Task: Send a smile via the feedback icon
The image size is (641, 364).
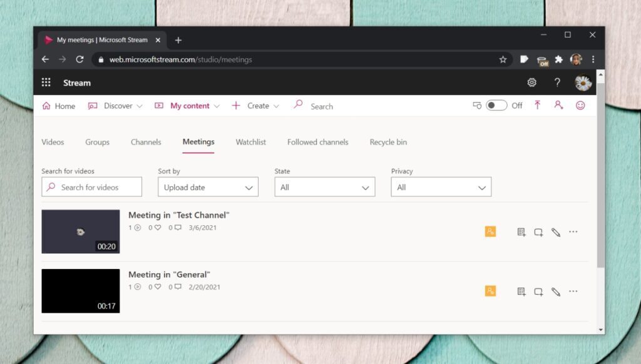Action: (580, 106)
